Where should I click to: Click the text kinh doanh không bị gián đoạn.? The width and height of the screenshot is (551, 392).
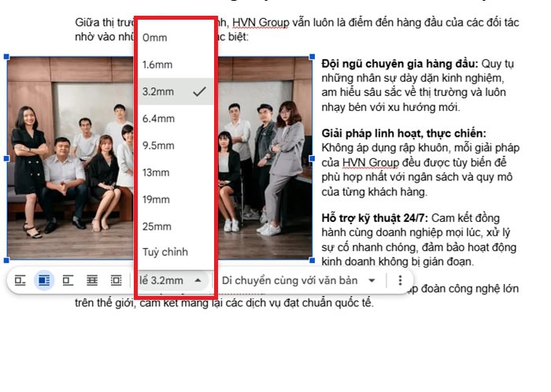tap(398, 261)
